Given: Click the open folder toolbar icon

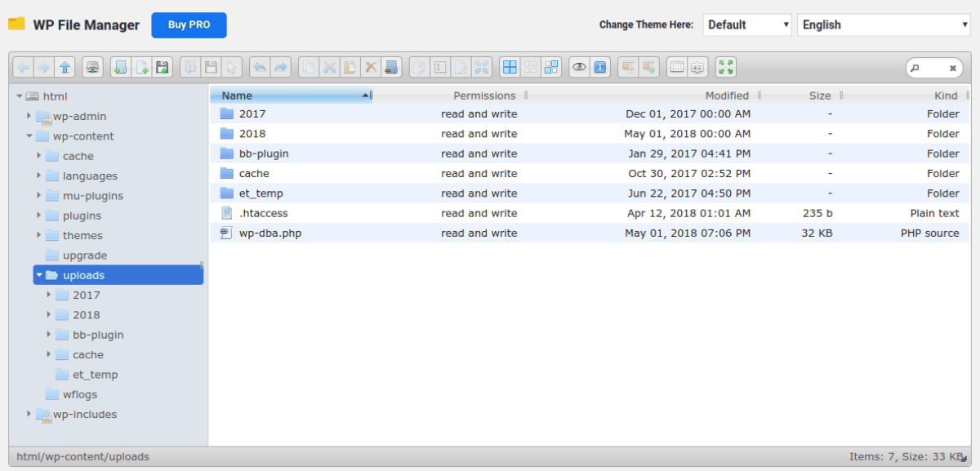Looking at the screenshot, I should [x=190, y=68].
